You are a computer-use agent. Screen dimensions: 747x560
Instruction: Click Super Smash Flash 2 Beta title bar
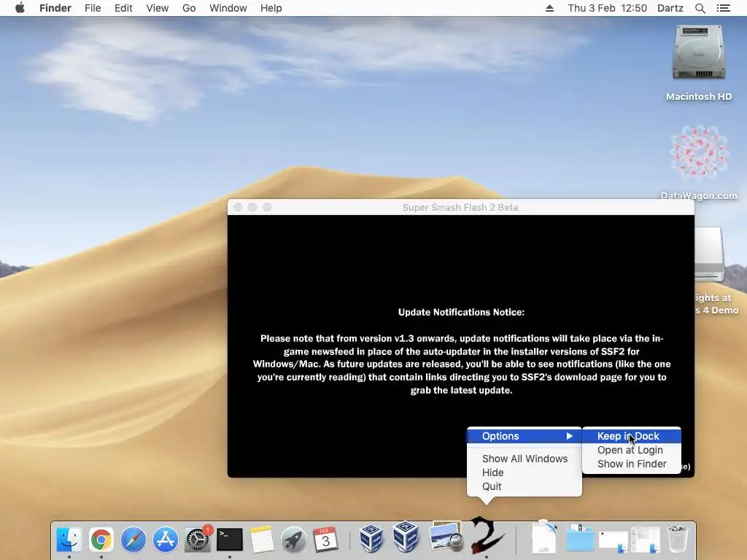coord(460,207)
